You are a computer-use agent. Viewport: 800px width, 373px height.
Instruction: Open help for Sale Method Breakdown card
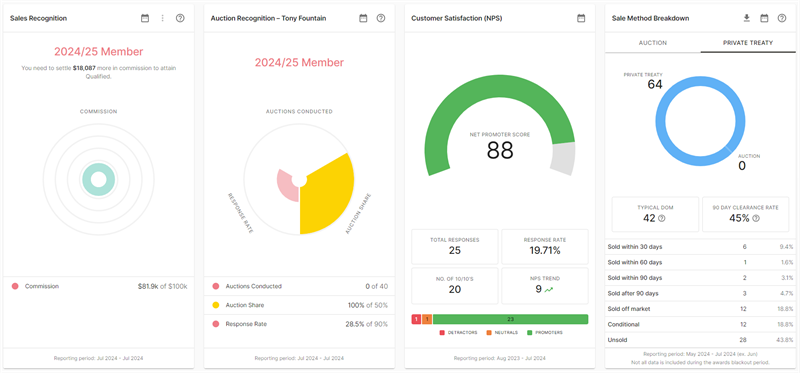coord(782,18)
